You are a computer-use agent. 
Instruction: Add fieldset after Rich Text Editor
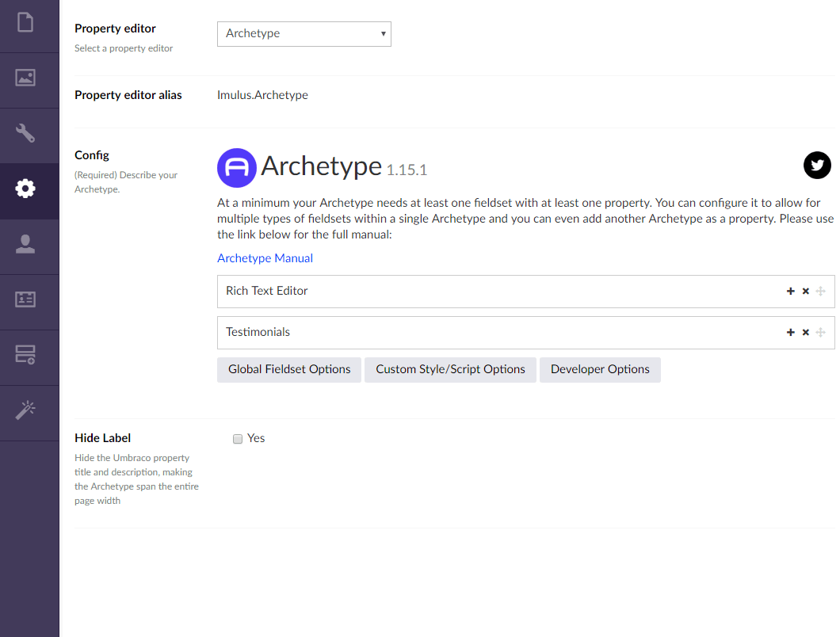click(x=790, y=291)
